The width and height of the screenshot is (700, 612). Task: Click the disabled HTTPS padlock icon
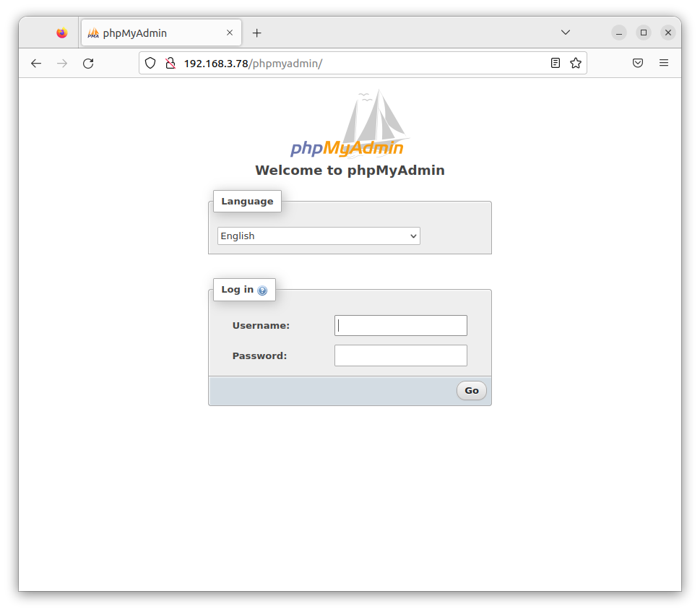170,63
